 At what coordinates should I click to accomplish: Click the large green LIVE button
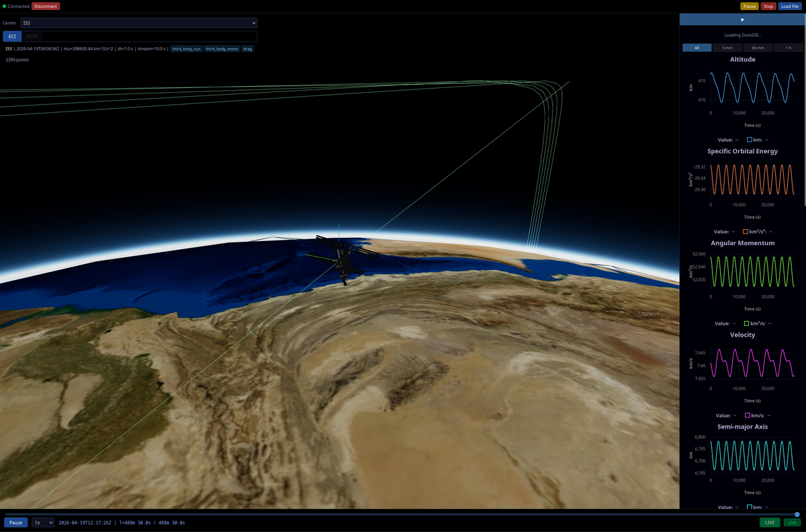coord(770,522)
